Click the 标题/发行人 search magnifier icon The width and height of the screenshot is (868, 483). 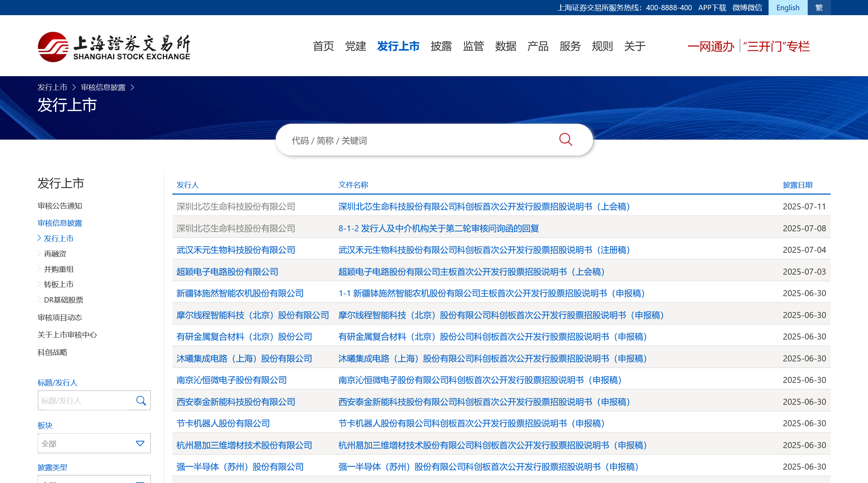click(141, 401)
